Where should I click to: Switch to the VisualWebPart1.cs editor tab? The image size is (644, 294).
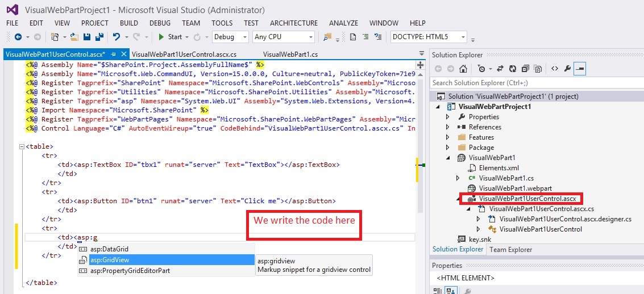290,54
